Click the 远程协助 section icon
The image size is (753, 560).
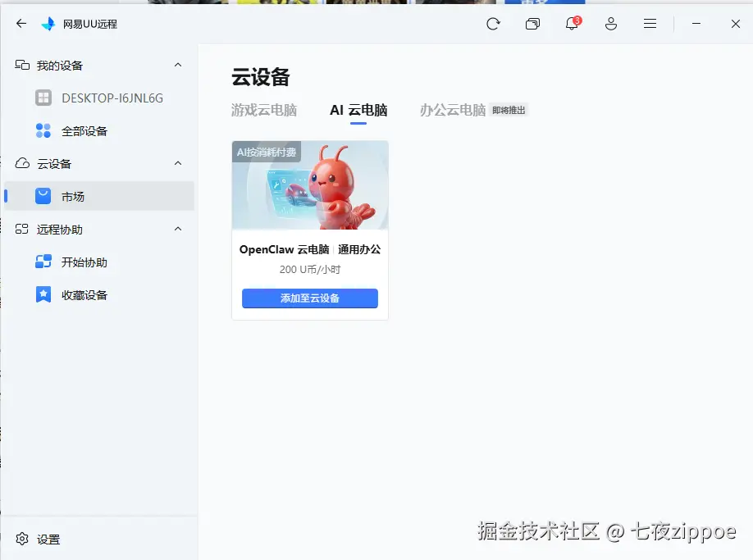(x=22, y=229)
